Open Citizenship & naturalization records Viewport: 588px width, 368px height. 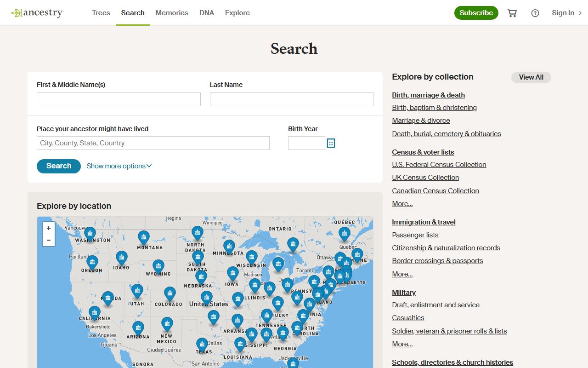tap(446, 248)
